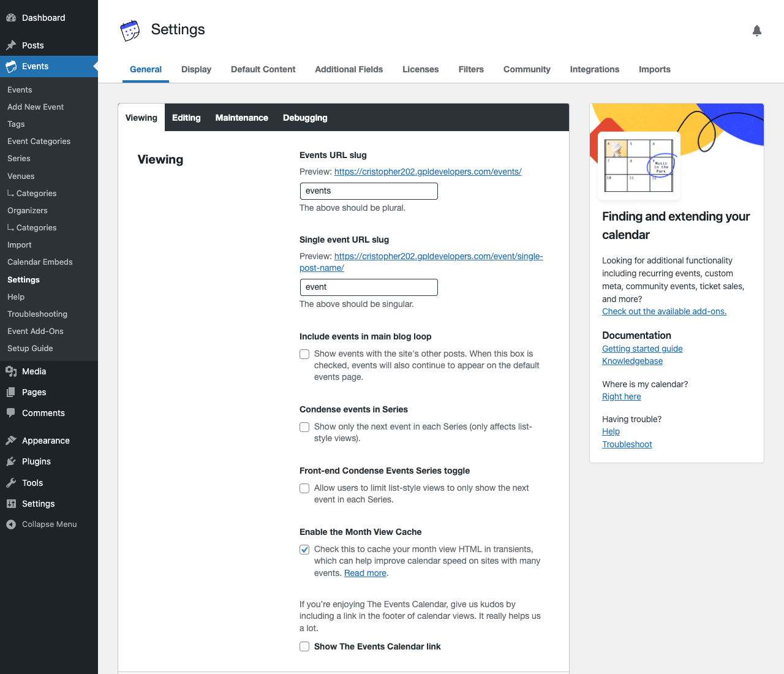
Task: Enable Include events in main blog loop
Action: (x=304, y=354)
